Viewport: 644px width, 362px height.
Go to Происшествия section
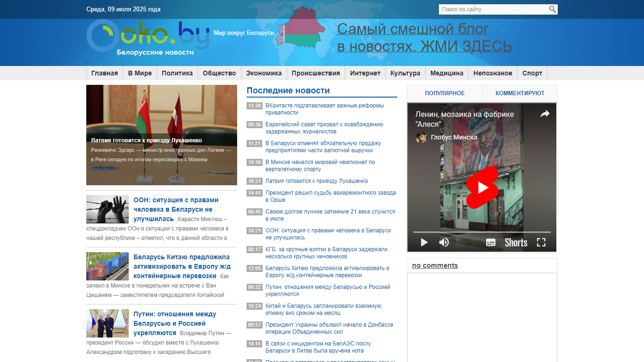coord(316,73)
